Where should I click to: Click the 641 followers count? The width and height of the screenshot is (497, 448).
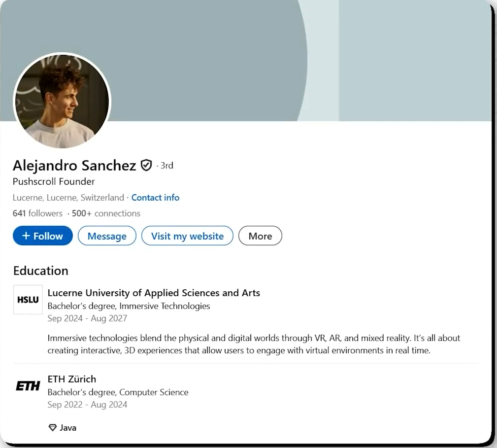point(37,213)
